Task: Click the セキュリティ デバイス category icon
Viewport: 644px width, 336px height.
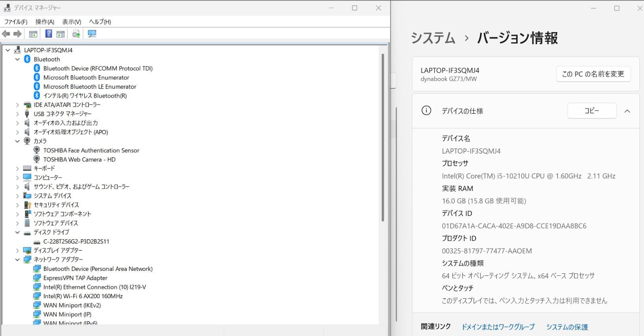Action: pos(27,205)
